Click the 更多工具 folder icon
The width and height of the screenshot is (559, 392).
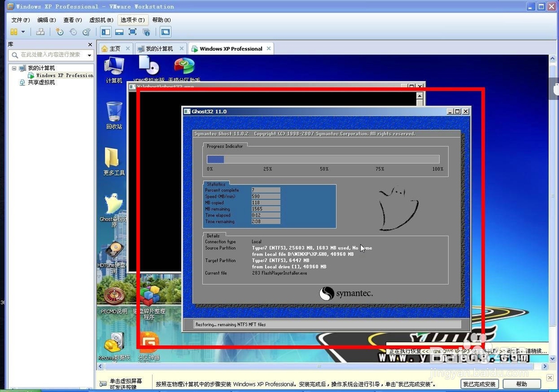[114, 162]
